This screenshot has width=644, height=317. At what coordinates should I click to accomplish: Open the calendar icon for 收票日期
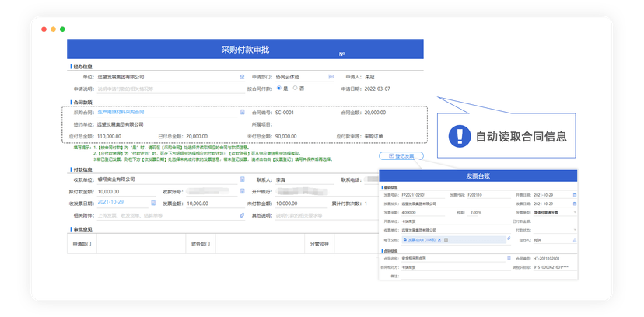pos(574,204)
